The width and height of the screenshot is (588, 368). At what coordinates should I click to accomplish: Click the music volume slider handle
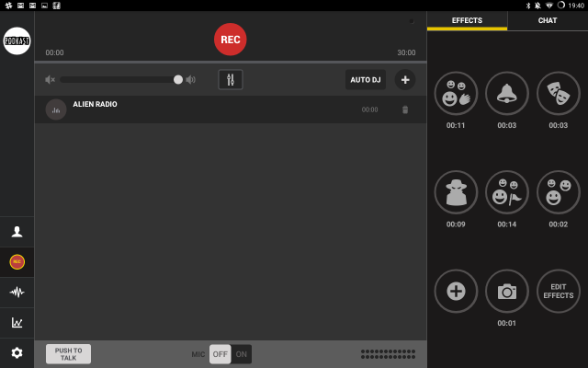178,80
